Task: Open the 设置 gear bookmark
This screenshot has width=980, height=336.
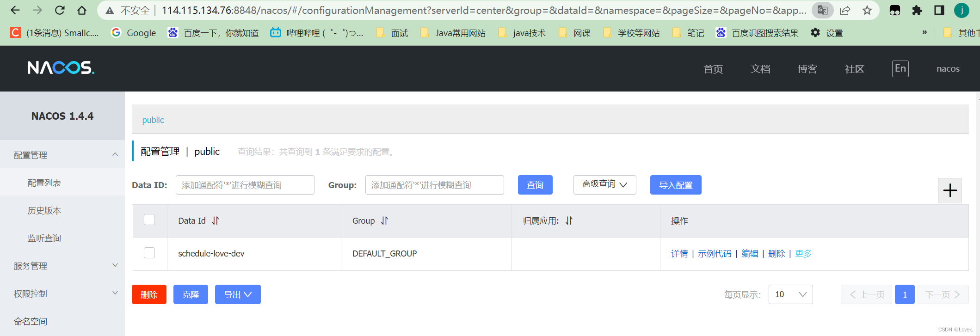Action: pyautogui.click(x=827, y=33)
